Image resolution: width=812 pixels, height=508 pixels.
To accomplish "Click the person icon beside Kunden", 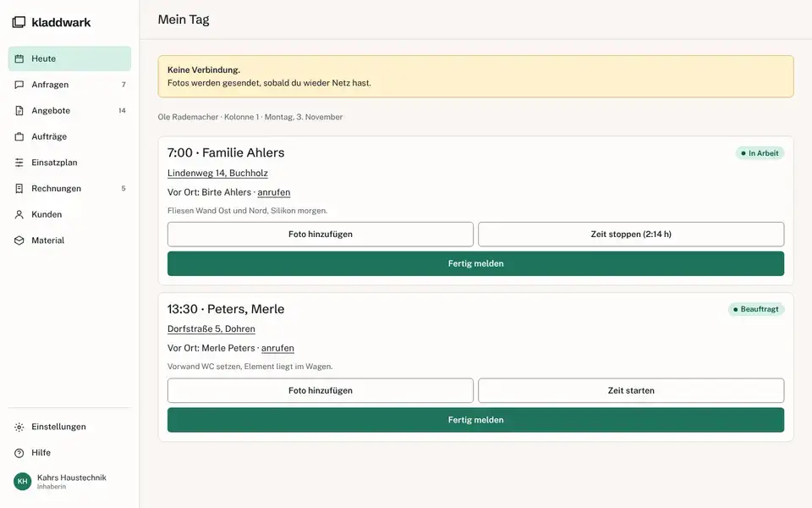I will (x=19, y=214).
